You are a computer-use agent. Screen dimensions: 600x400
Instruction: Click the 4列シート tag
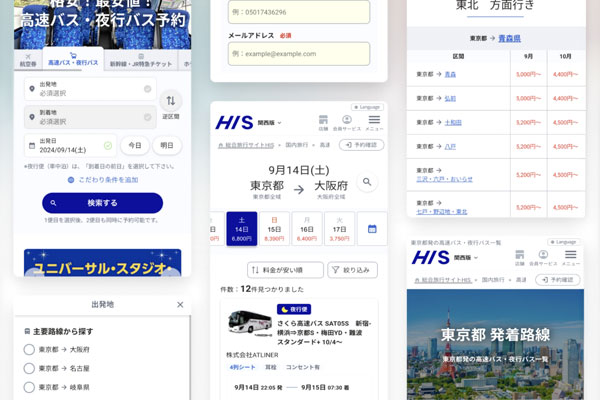coord(242,367)
